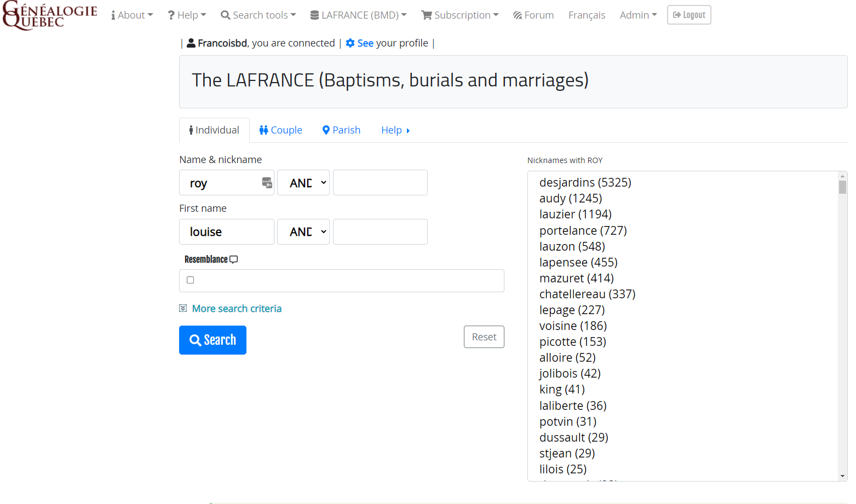Open the Help tab with arrow
This screenshot has height=504, width=856.
click(x=395, y=130)
